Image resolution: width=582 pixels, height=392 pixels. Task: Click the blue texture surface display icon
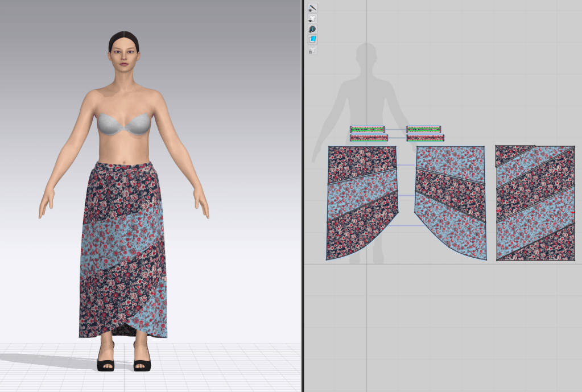point(312,39)
